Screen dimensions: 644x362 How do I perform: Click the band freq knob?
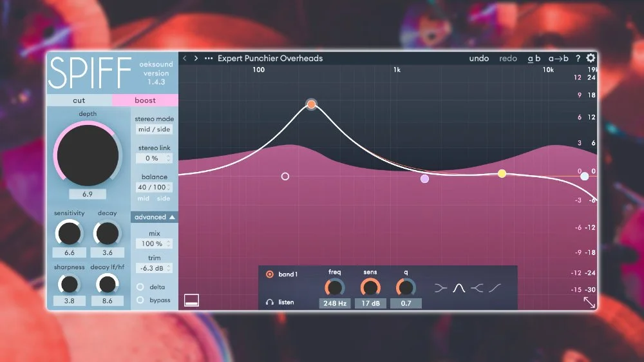(x=335, y=287)
